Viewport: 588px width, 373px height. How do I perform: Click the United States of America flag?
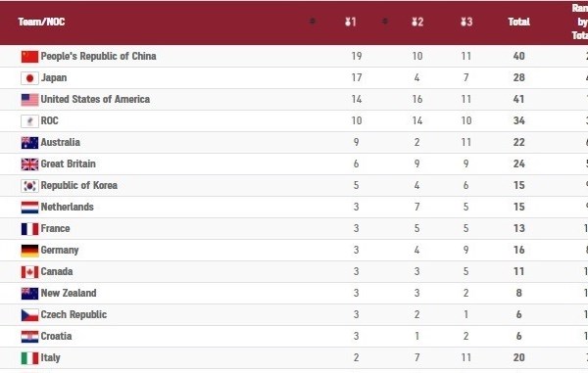coord(29,100)
